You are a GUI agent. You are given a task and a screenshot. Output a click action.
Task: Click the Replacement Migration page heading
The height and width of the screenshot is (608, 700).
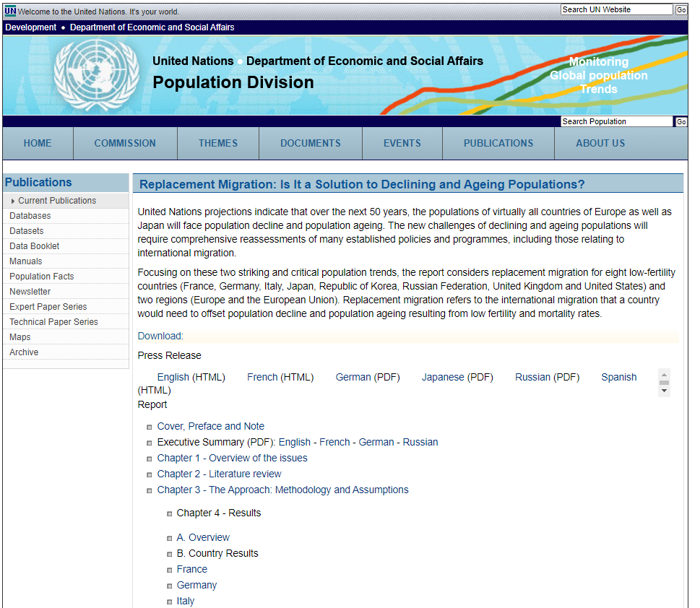[x=362, y=184]
